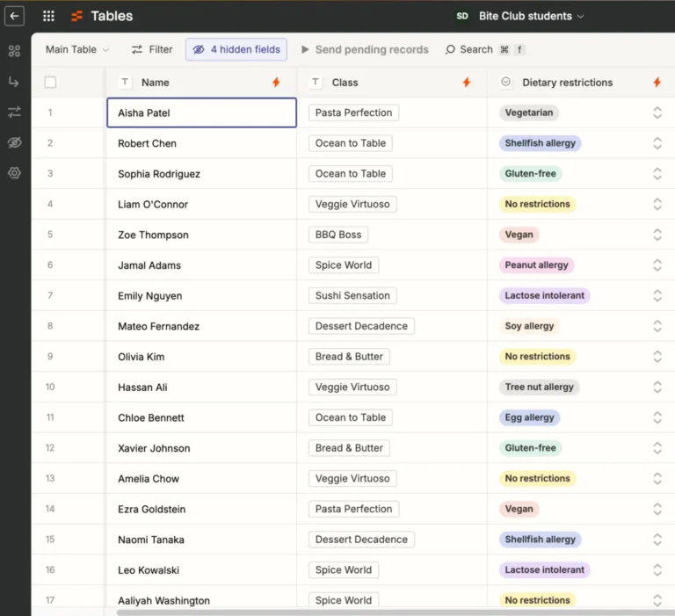
Task: Click the Soy allergy tag
Action: pyautogui.click(x=529, y=326)
